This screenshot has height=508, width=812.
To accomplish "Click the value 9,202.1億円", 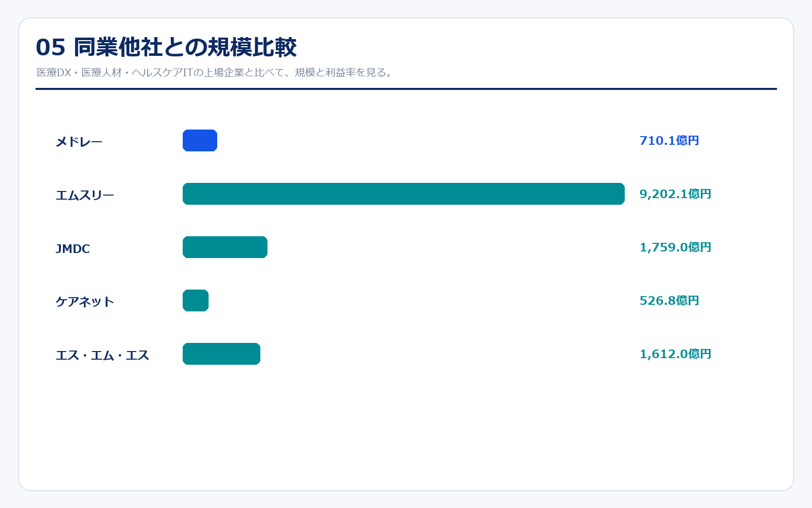I will pos(675,194).
